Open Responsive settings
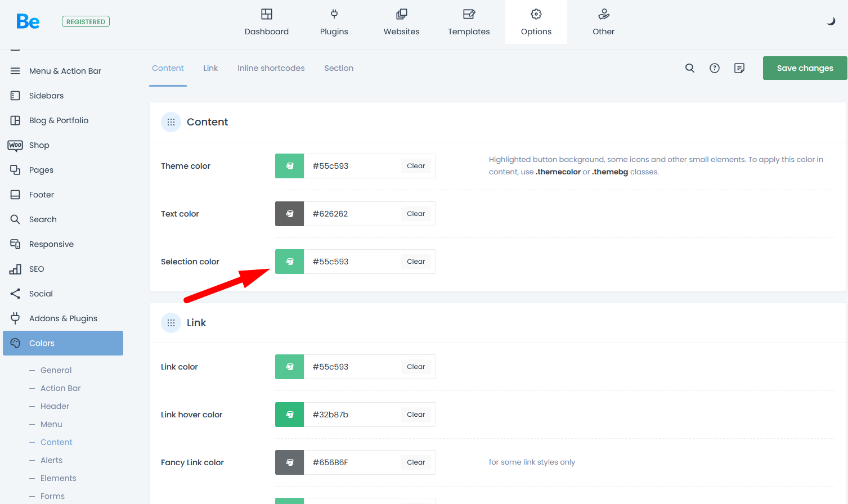The width and height of the screenshot is (848, 504). pyautogui.click(x=63, y=244)
